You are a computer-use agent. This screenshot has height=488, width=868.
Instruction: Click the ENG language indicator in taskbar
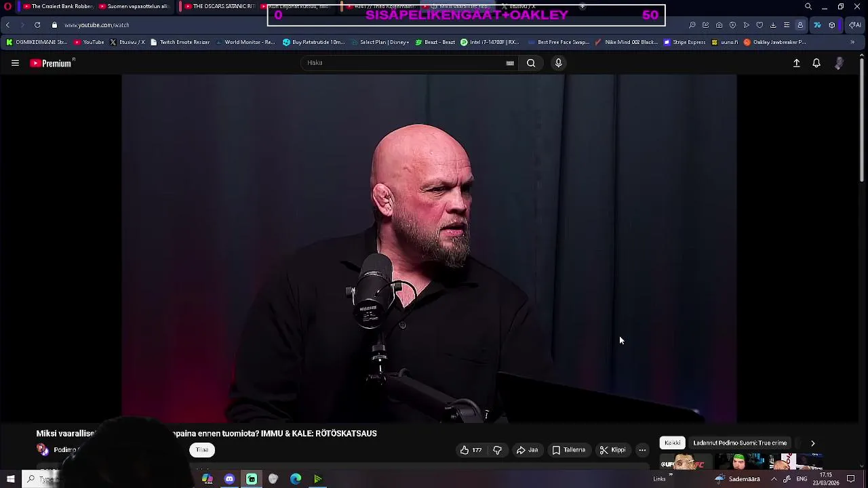pyautogui.click(x=802, y=479)
